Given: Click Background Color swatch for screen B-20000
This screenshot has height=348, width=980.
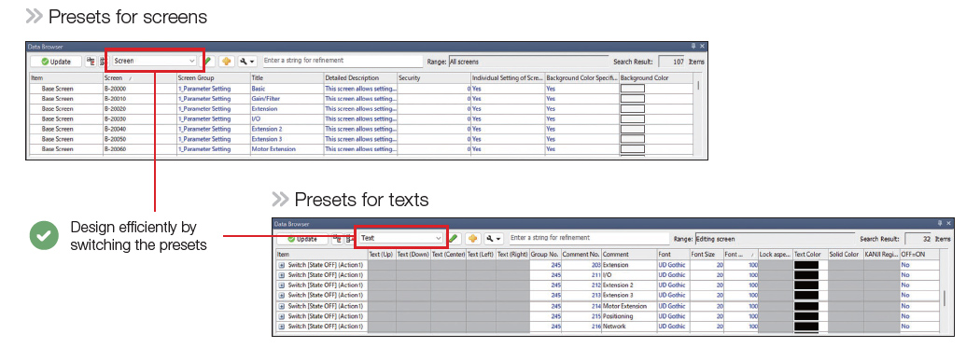Looking at the screenshot, I should [632, 89].
